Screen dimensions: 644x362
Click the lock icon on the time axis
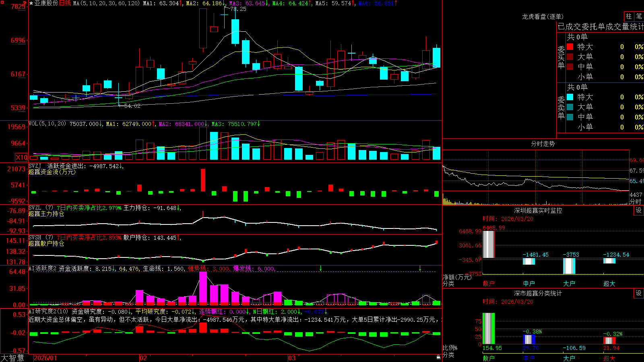tap(439, 357)
